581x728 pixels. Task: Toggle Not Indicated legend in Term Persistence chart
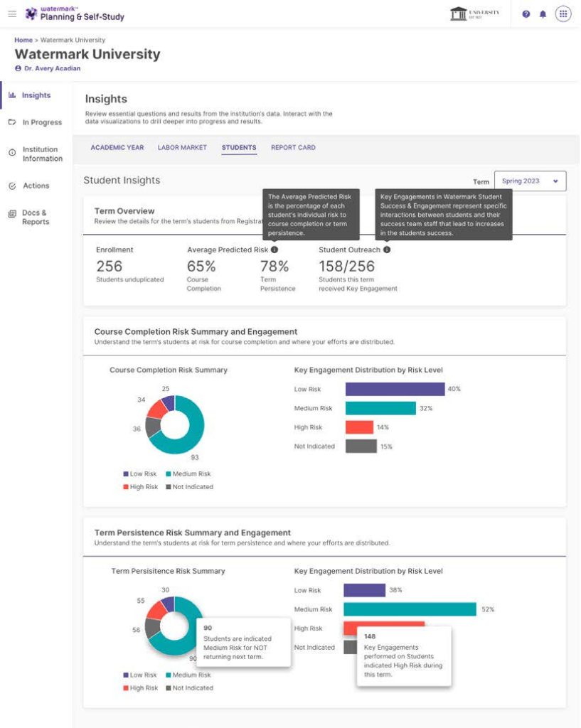189,688
